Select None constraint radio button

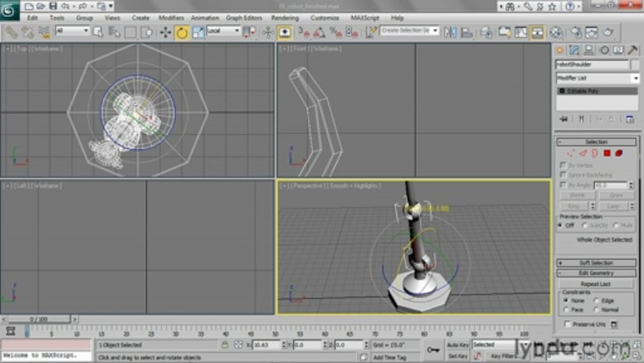coord(566,300)
